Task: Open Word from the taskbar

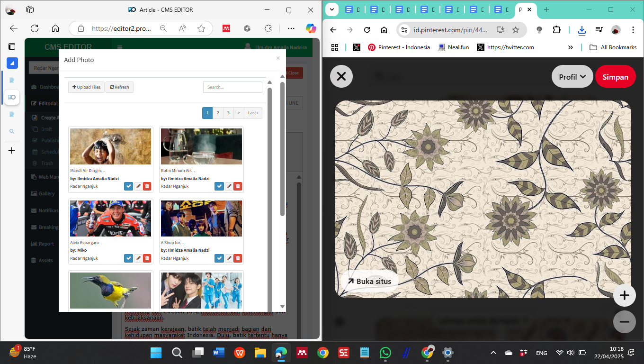Action: [x=219, y=353]
